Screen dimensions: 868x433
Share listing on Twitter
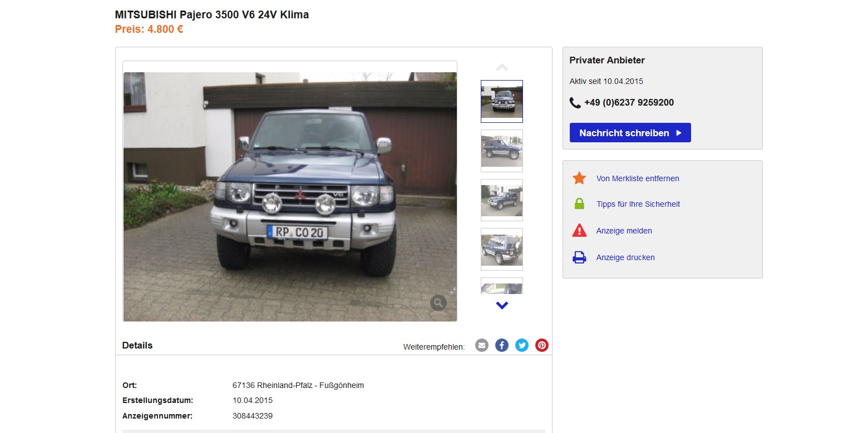[x=522, y=345]
